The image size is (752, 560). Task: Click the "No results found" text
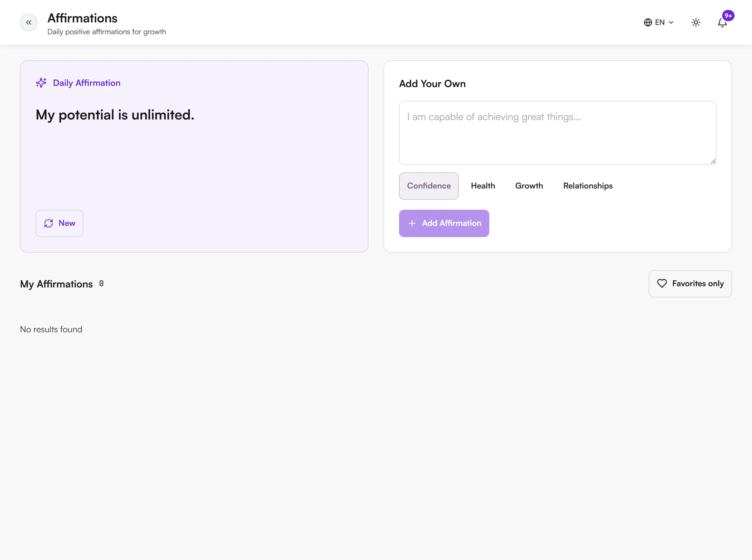point(51,329)
